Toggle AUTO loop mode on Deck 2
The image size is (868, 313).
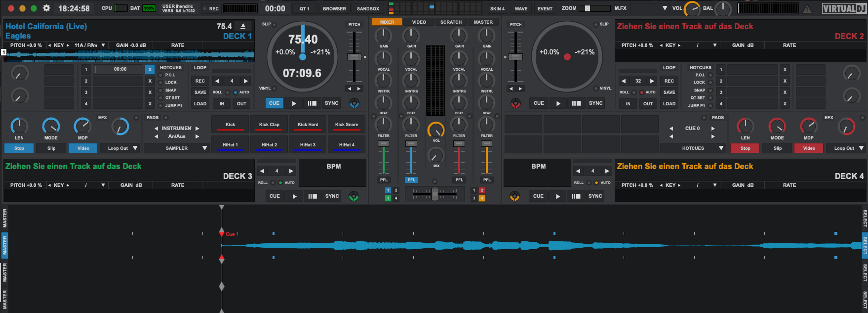point(642,92)
